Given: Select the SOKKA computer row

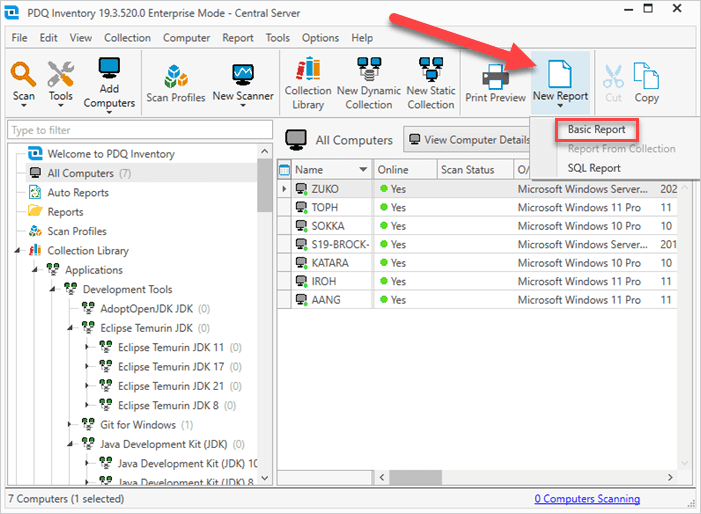Looking at the screenshot, I should click(x=477, y=226).
